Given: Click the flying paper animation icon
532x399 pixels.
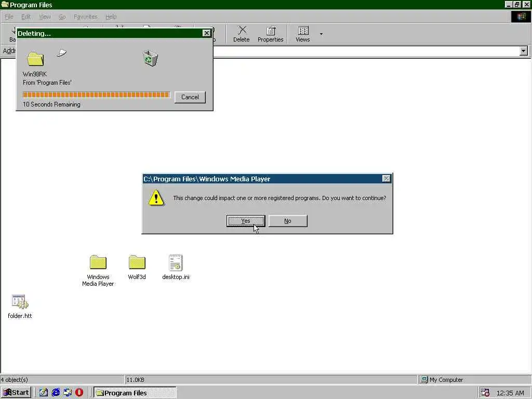Looking at the screenshot, I should point(62,53).
